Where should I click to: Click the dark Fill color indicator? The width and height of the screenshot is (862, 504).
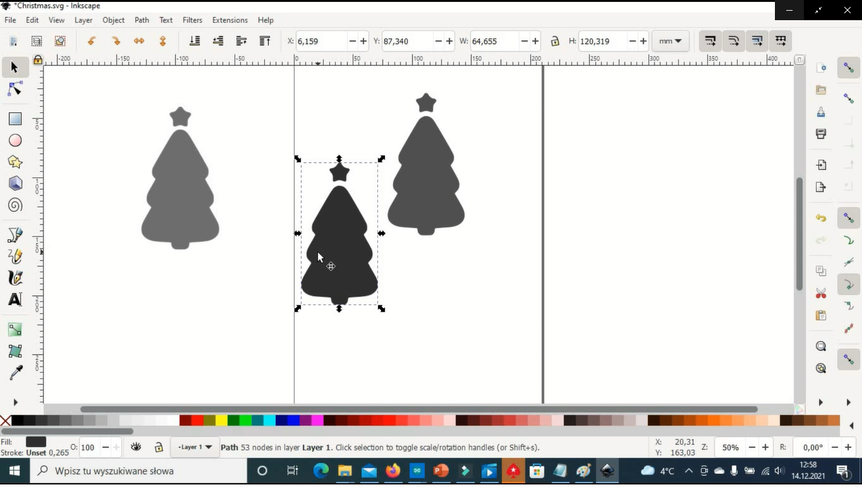pos(35,442)
